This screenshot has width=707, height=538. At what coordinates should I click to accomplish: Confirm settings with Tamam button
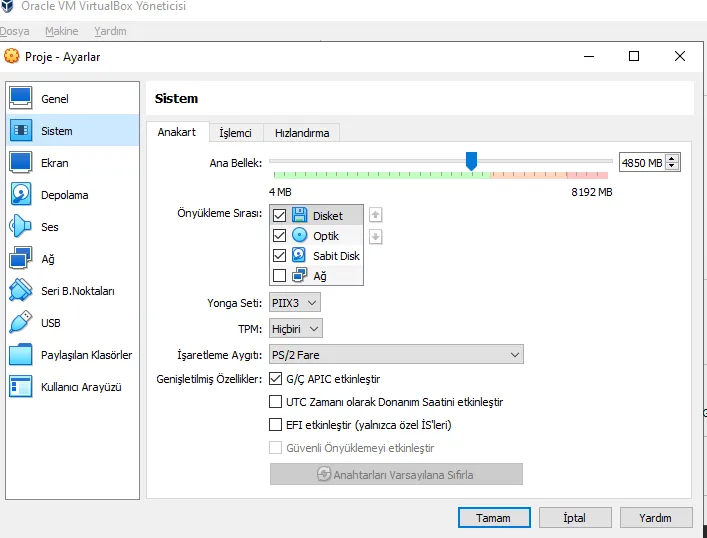494,518
